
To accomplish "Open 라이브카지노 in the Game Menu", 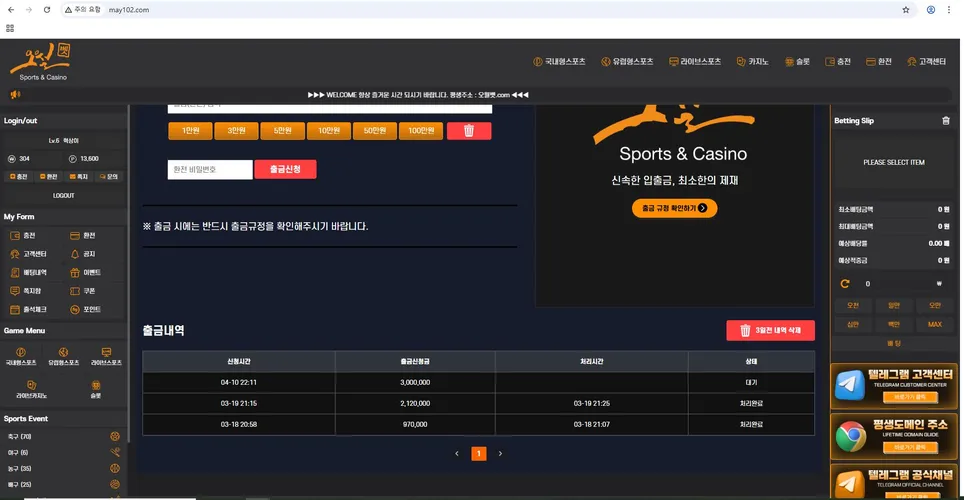I will (31, 389).
